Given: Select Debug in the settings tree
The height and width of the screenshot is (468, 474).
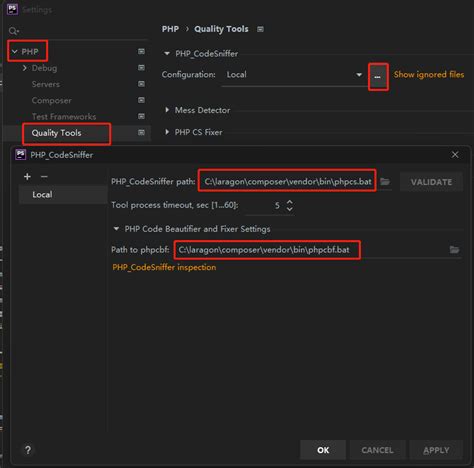Looking at the screenshot, I should 44,68.
